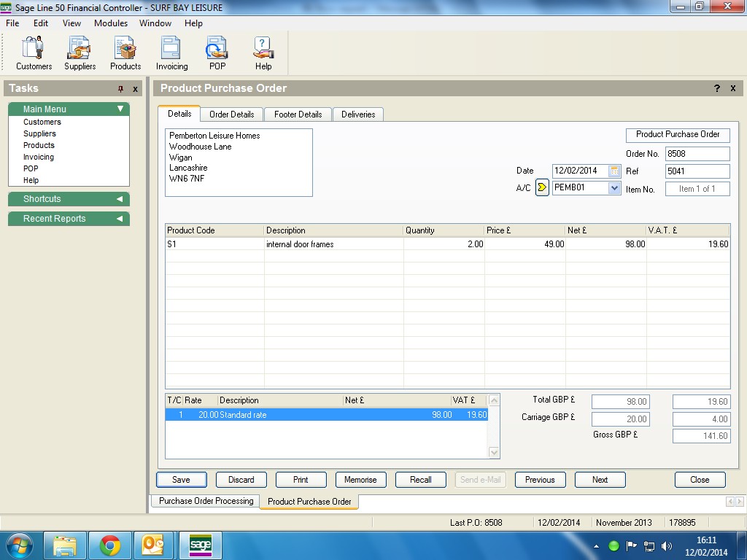The width and height of the screenshot is (747, 560).
Task: Select the Invoicing toolbar icon
Action: point(171,53)
